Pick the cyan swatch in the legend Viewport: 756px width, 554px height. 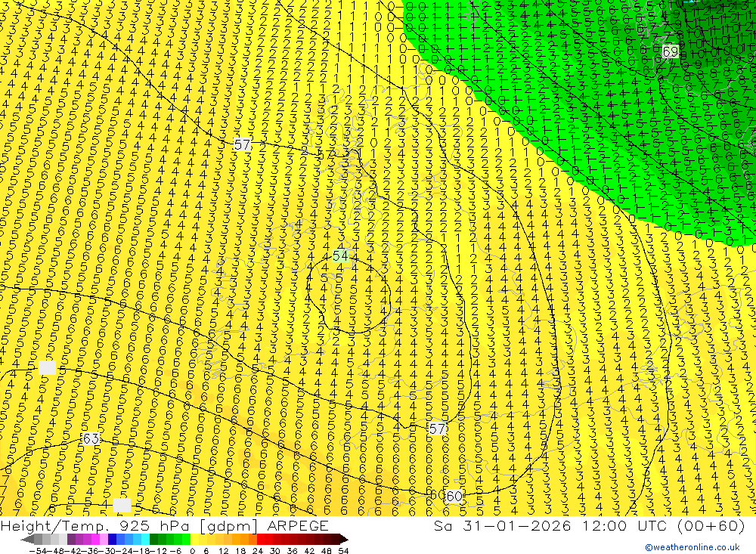click(x=145, y=540)
